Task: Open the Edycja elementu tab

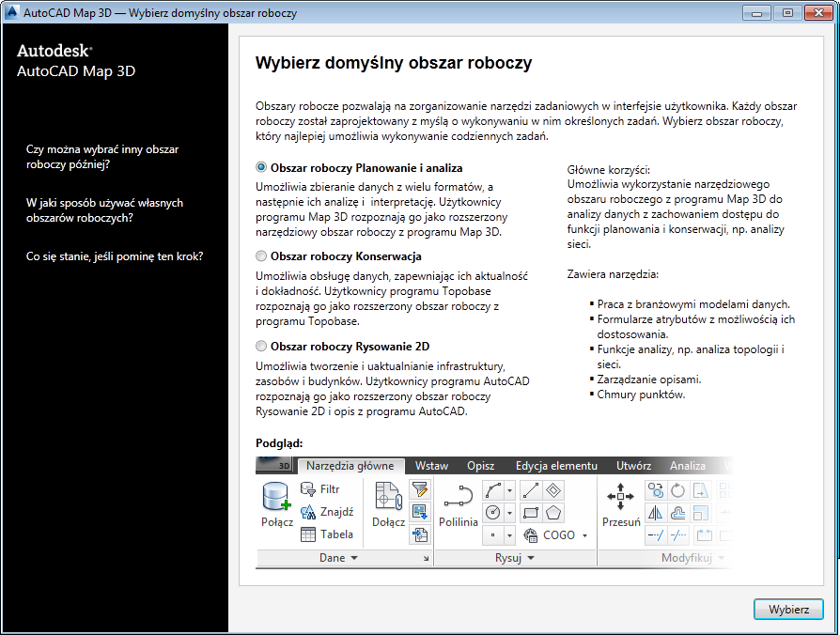Action: tap(556, 466)
